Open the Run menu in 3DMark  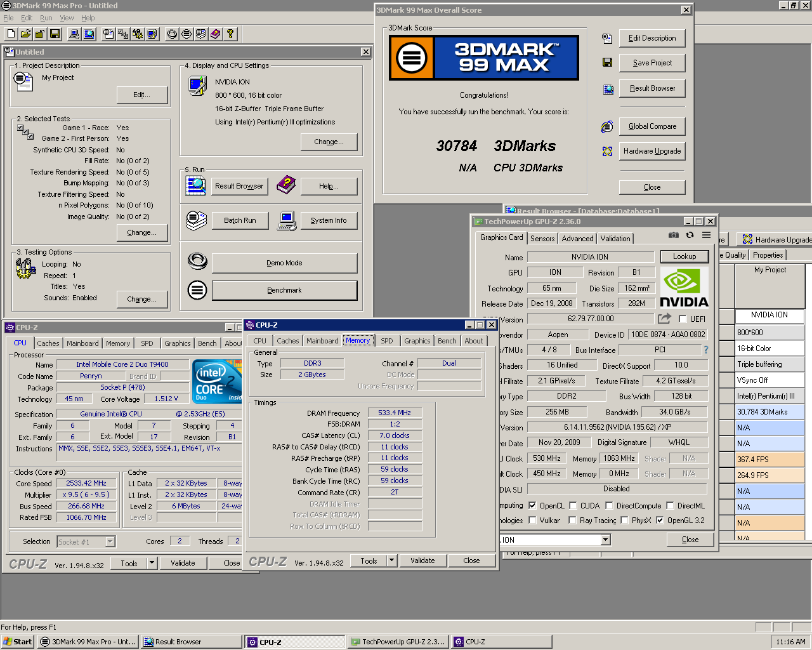pos(46,18)
